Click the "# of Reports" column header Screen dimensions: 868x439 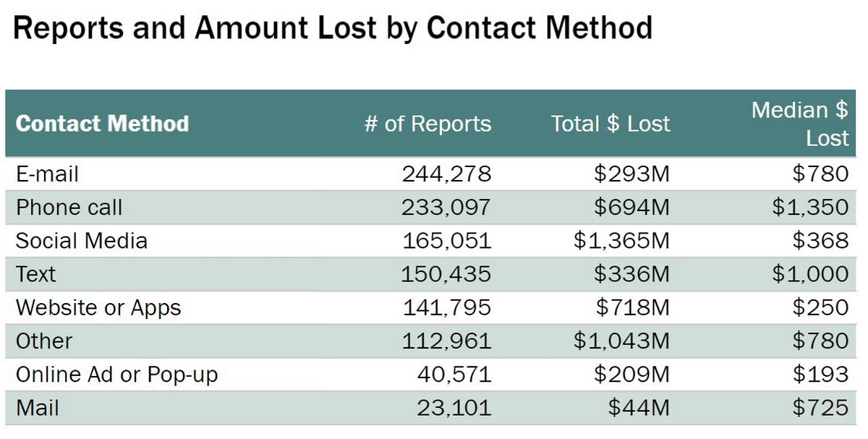pyautogui.click(x=427, y=124)
